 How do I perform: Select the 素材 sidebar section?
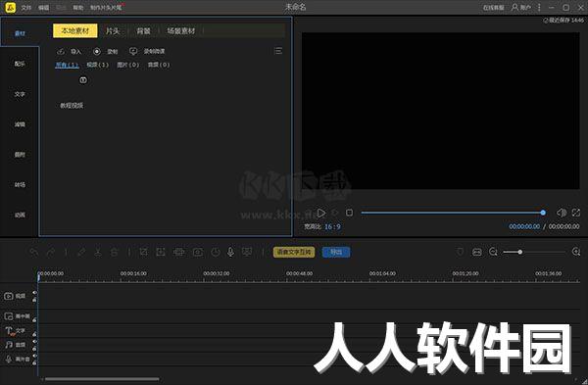click(x=20, y=33)
